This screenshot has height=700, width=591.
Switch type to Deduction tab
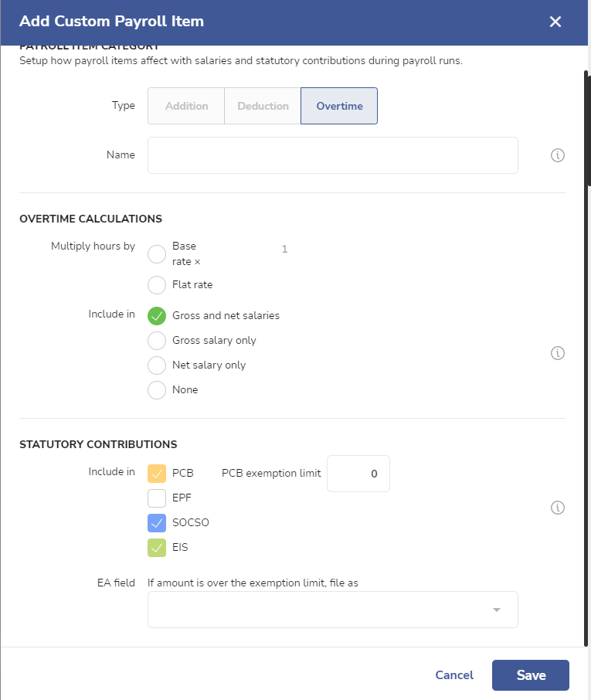pyautogui.click(x=263, y=106)
